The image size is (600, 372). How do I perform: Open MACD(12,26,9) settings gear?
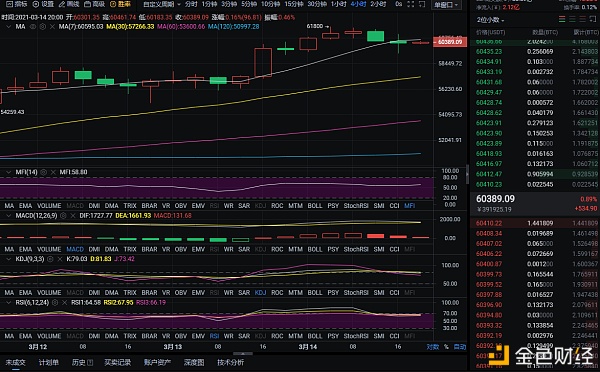[x=64, y=216]
